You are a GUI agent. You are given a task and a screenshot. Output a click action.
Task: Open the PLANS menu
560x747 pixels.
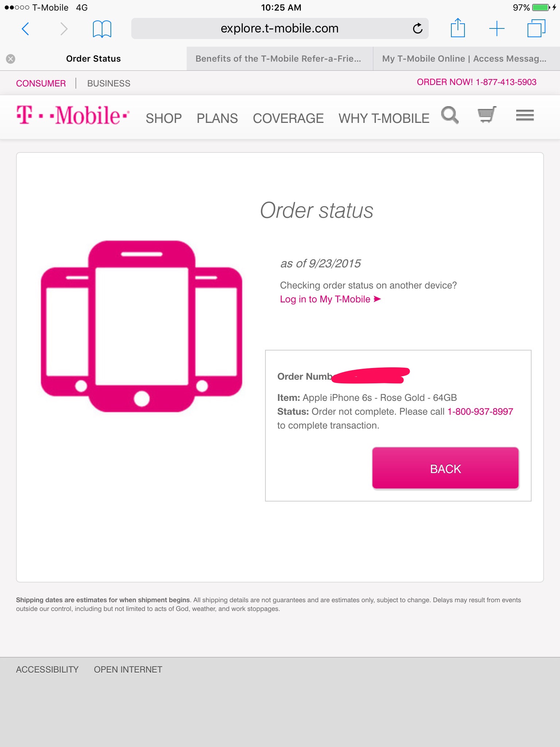click(x=217, y=118)
